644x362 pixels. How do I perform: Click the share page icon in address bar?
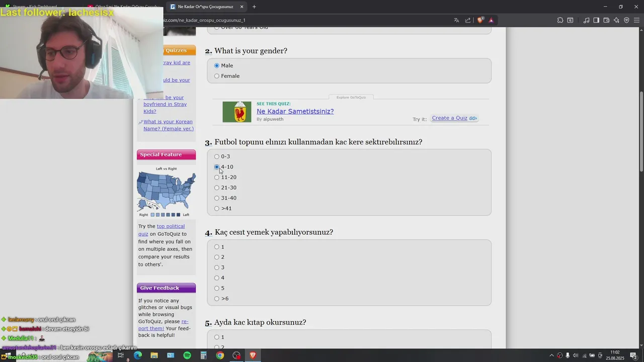468,20
